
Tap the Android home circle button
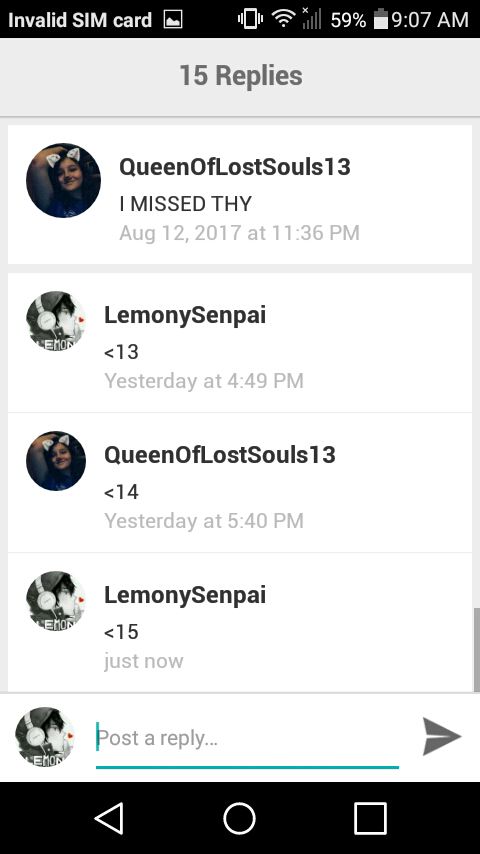tap(240, 818)
